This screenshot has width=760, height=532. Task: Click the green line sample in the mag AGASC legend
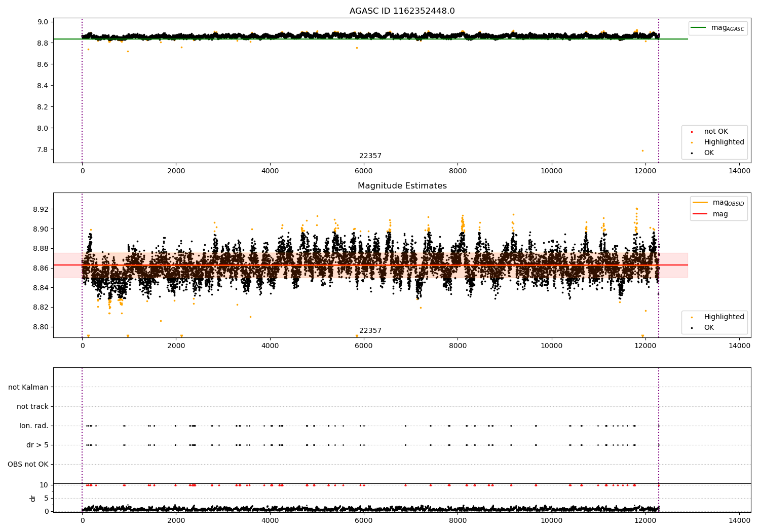[699, 28]
